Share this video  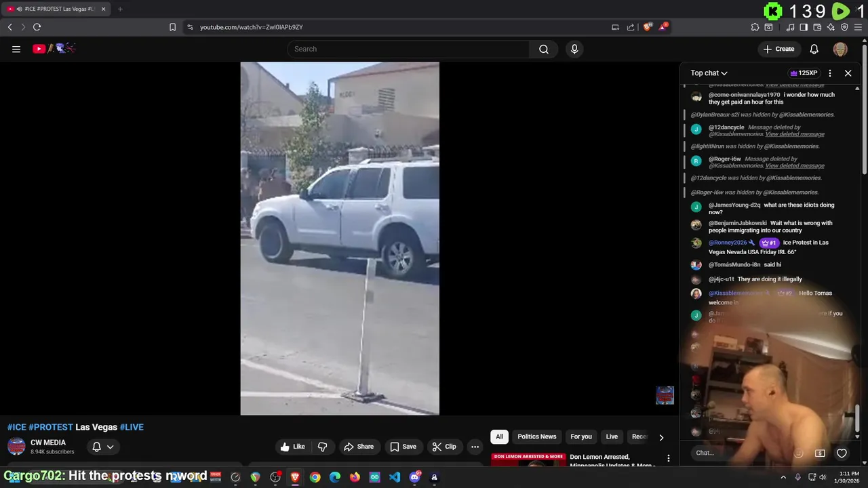coord(359,447)
